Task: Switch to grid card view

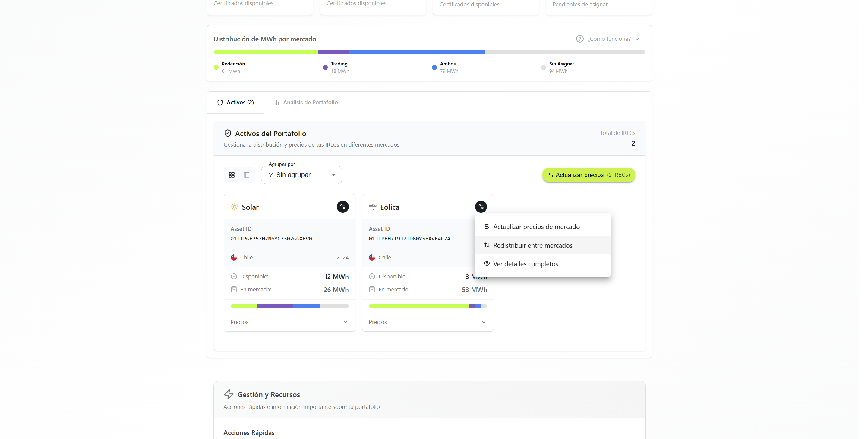Action: 232,175
